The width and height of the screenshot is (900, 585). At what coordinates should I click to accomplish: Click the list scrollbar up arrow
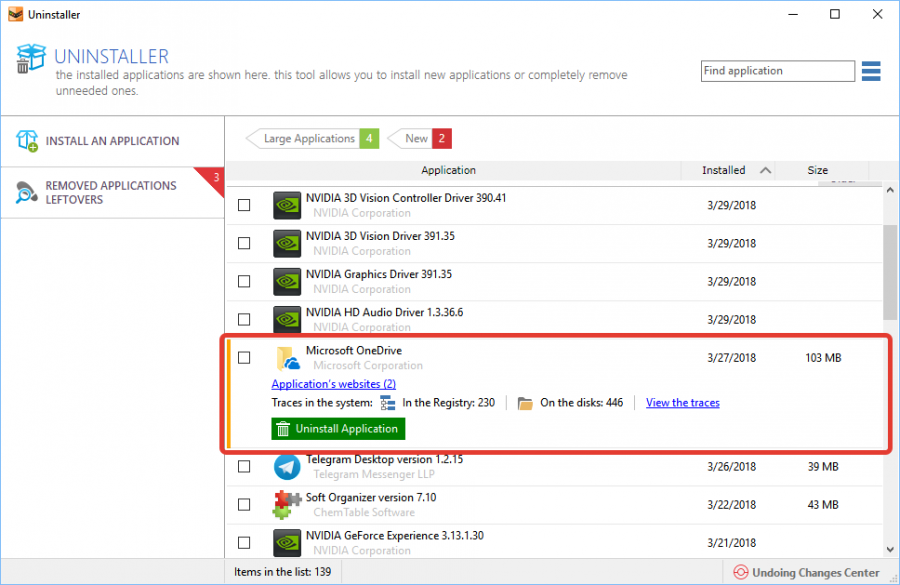[x=890, y=190]
